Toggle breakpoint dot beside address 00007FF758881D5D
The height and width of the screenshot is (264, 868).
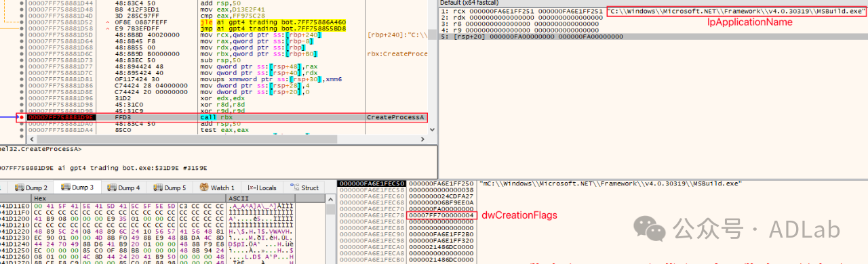22,35
